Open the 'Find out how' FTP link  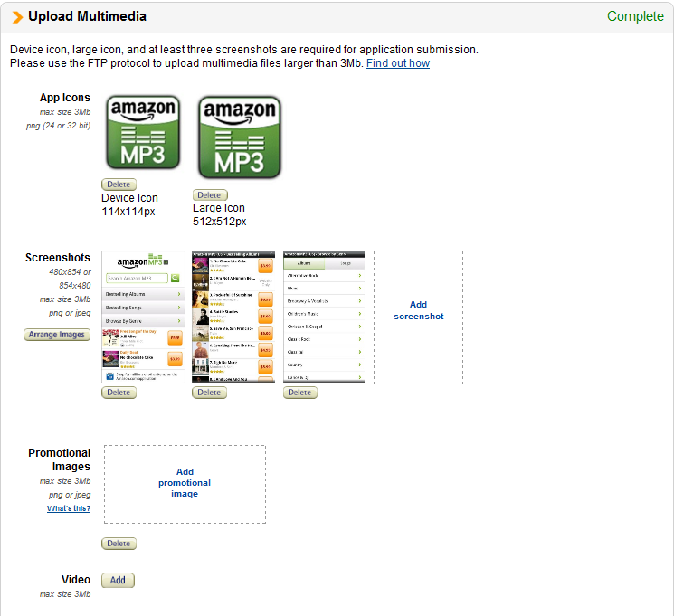point(398,63)
